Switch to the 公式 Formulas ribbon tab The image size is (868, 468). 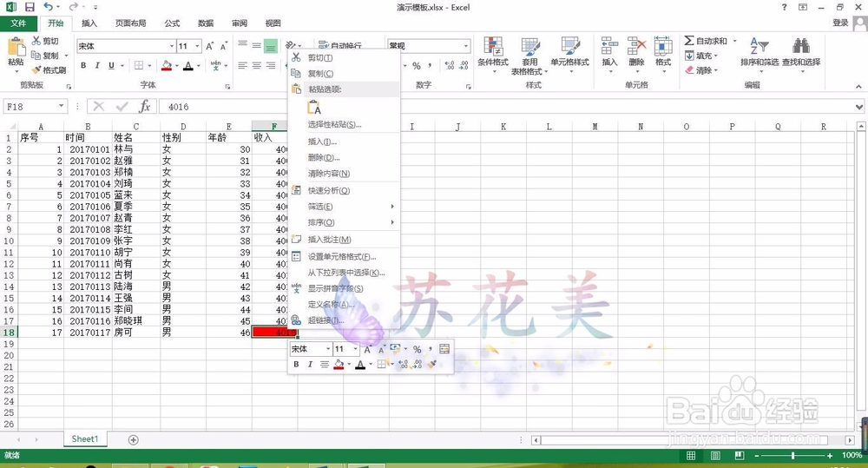[x=172, y=23]
